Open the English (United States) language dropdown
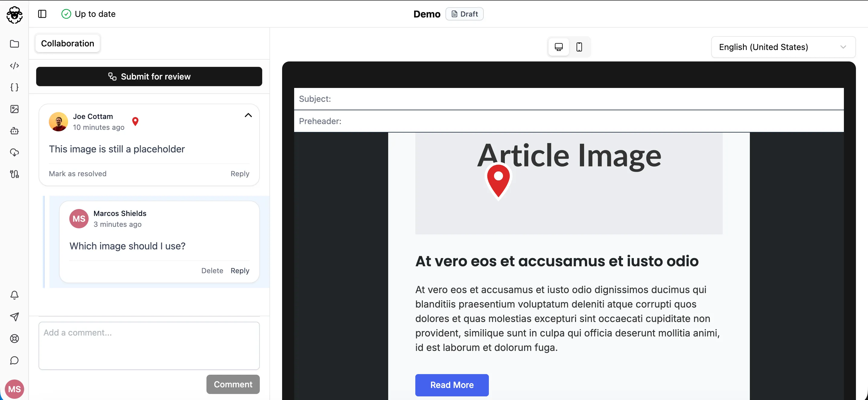Screen dimensions: 868x400 (783, 47)
